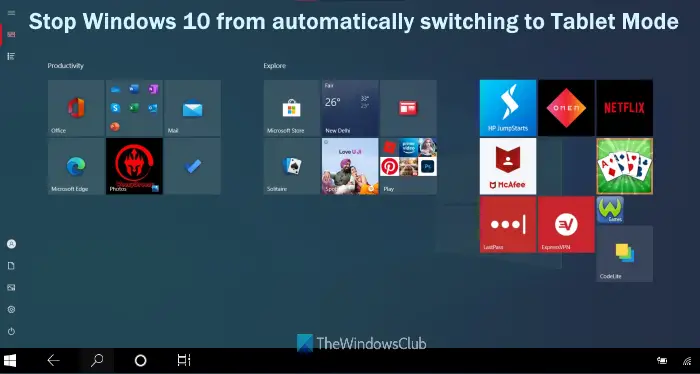Open Outlook in the Office apps folder tile
700x374 pixels.
point(153,108)
